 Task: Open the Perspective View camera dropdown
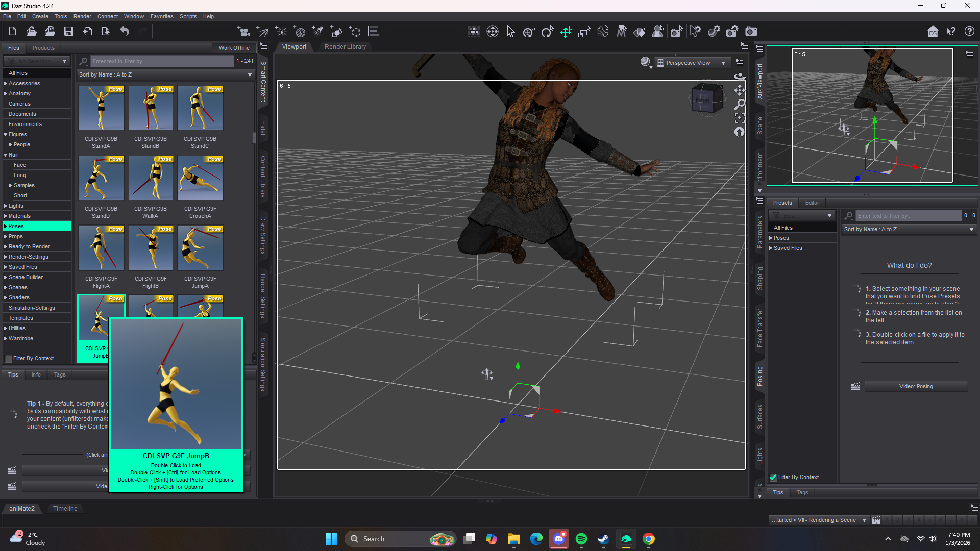(x=692, y=63)
